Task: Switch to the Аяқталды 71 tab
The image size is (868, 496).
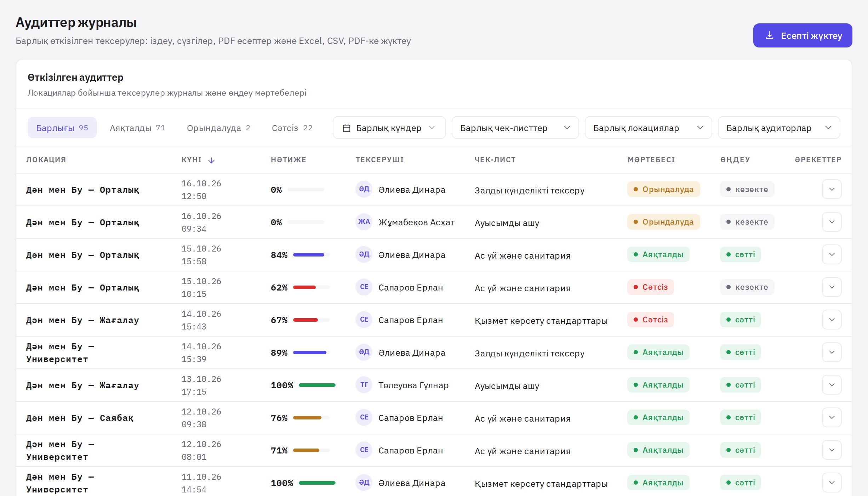Action: (137, 128)
